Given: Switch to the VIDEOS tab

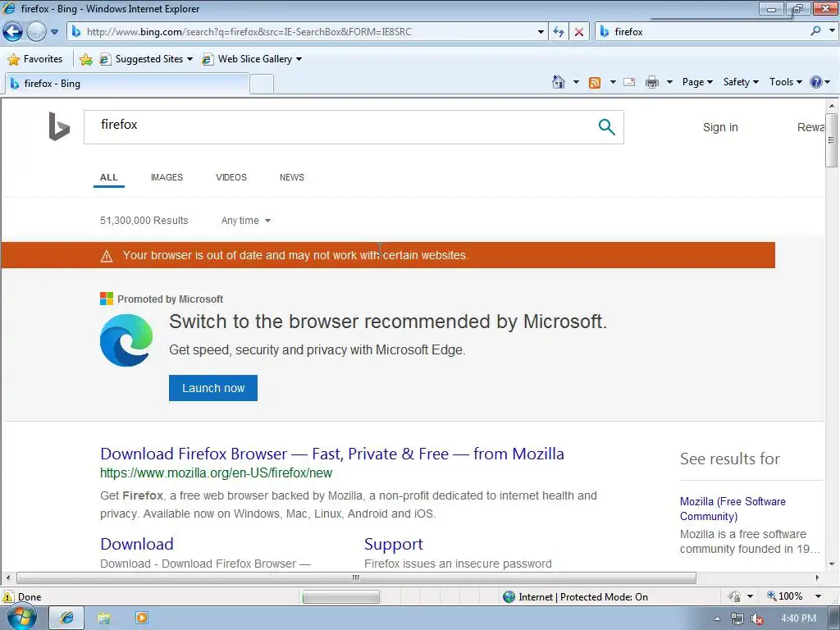Looking at the screenshot, I should coord(231,177).
